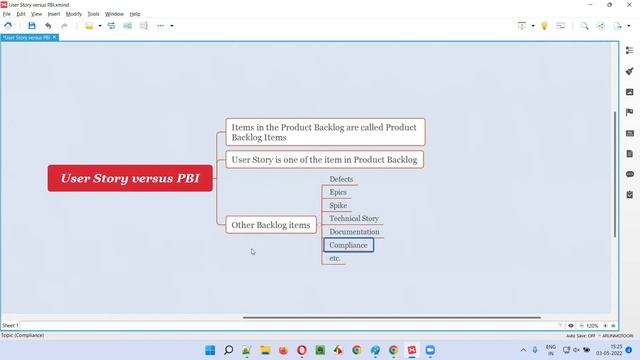Click the boundary tool icon
This screenshot has height=360, width=640.
tap(127, 26)
